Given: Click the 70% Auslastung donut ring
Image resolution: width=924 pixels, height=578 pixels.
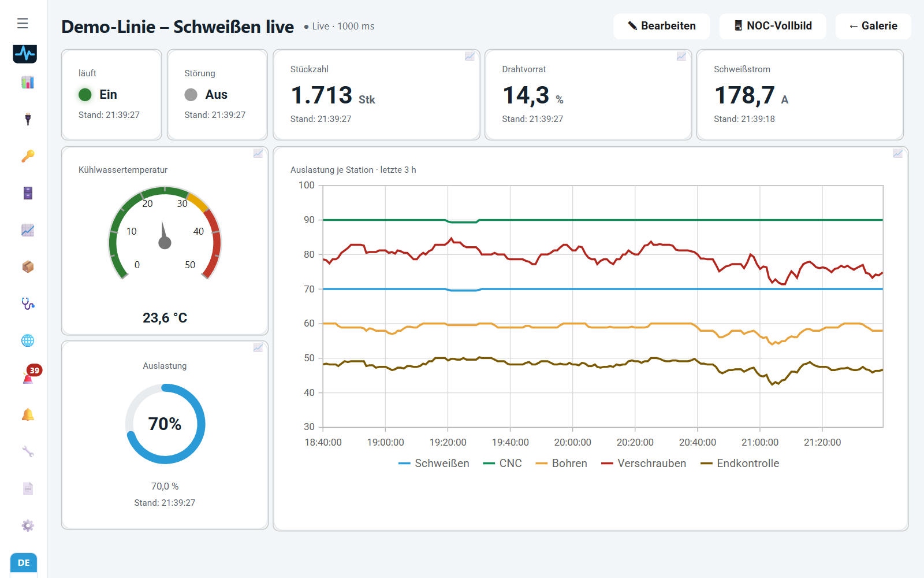Looking at the screenshot, I should click(x=165, y=424).
